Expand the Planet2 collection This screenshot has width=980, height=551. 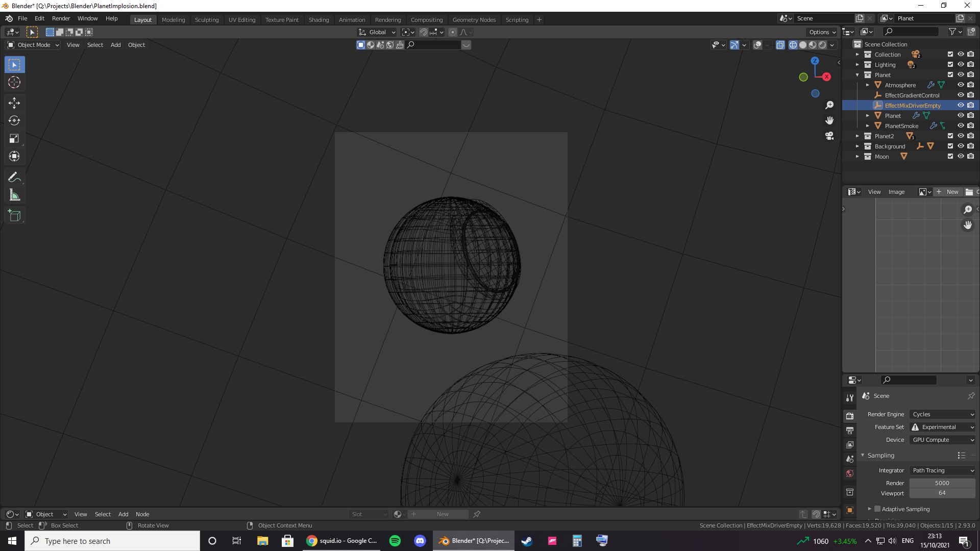pyautogui.click(x=857, y=136)
